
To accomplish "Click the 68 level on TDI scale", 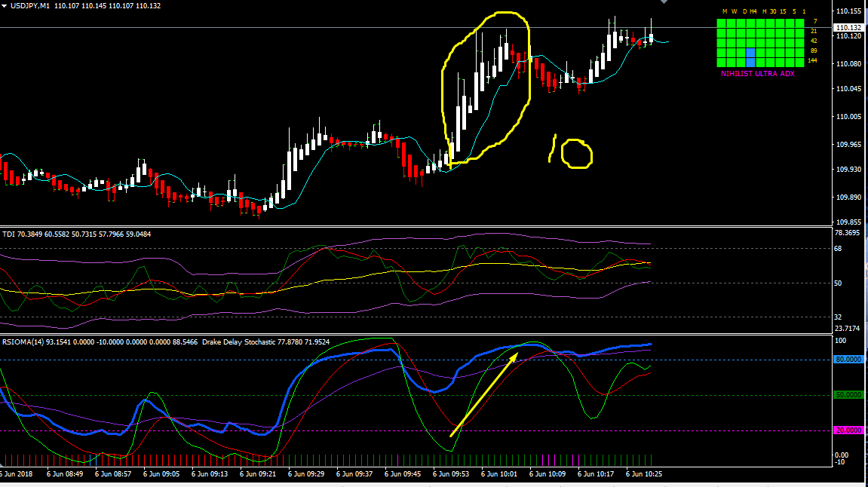I will 838,249.
